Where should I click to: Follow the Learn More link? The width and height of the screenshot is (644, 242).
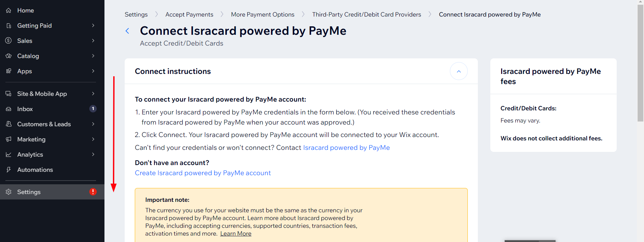point(236,234)
